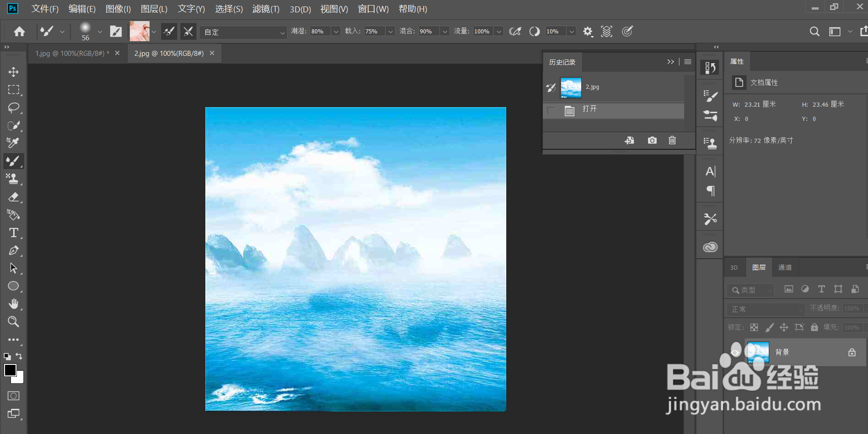Set history brush source for 打开 state

point(551,110)
